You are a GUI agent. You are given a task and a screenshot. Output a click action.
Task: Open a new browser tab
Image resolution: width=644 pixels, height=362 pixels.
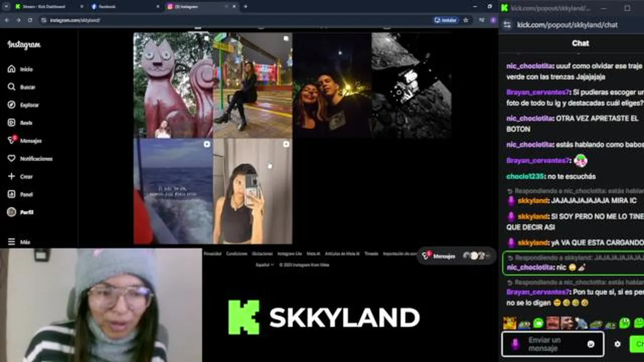246,7
